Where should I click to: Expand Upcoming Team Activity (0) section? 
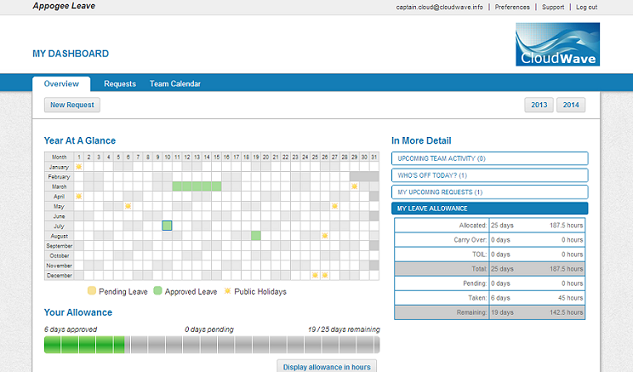[x=489, y=158]
